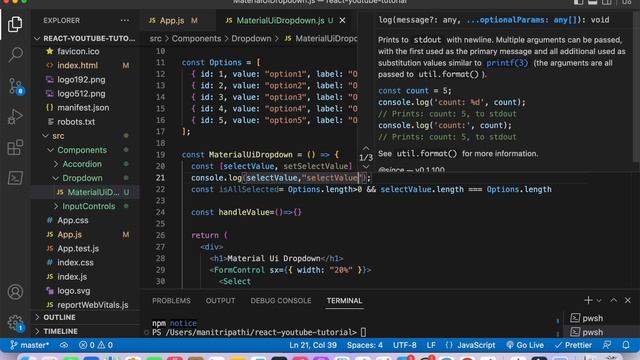Show previous signature in parameter hints

pos(366,148)
